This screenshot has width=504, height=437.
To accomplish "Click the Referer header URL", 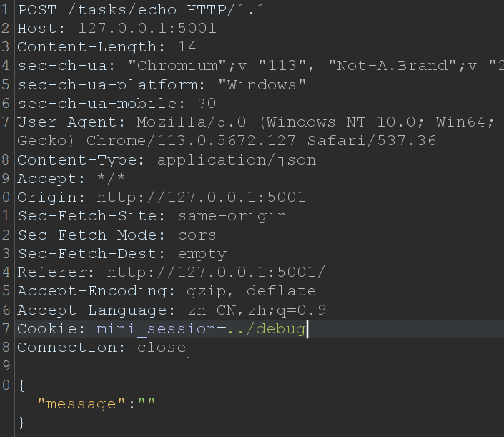I will click(x=216, y=272).
